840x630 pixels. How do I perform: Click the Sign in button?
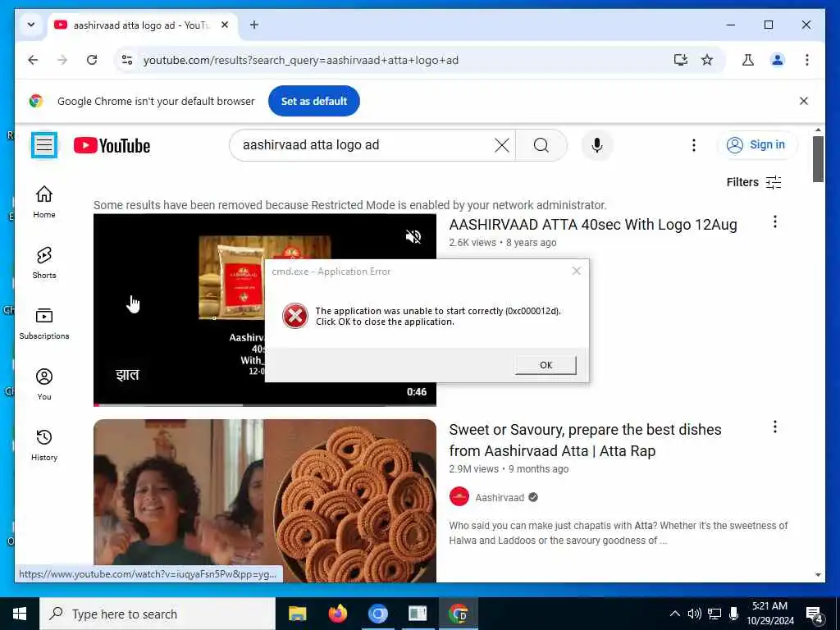(x=756, y=144)
